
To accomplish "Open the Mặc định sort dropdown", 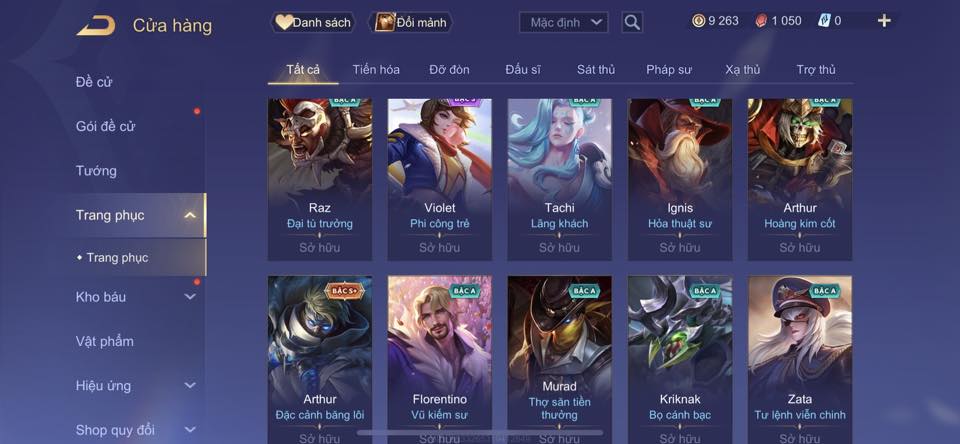I will point(563,23).
